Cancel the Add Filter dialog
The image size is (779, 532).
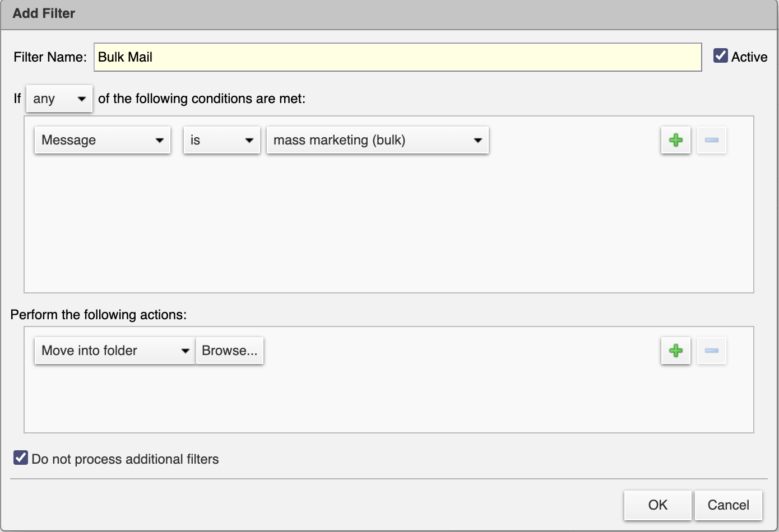tap(729, 505)
